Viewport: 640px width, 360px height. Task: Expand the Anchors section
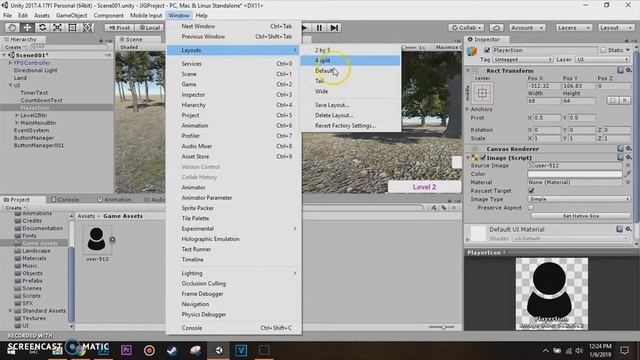coord(468,109)
